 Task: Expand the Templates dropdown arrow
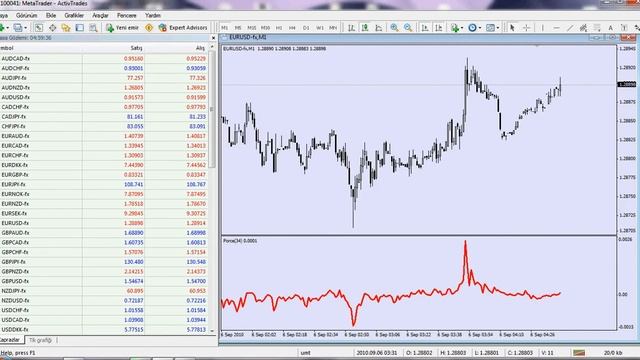(498, 28)
